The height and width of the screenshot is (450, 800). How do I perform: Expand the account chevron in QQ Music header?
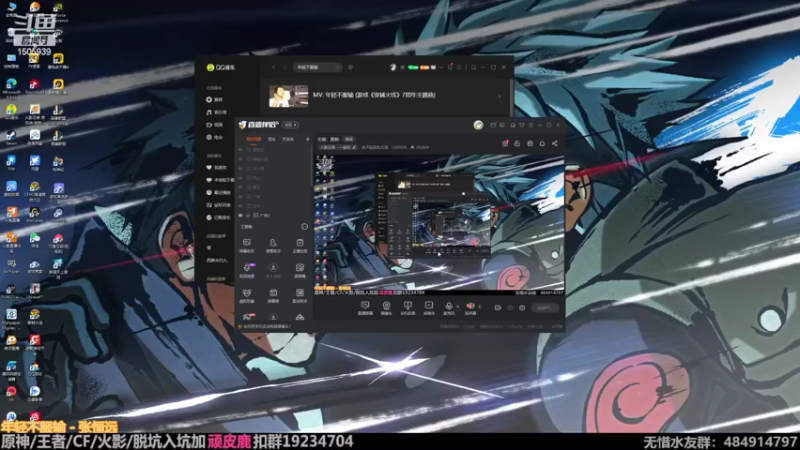(x=441, y=67)
